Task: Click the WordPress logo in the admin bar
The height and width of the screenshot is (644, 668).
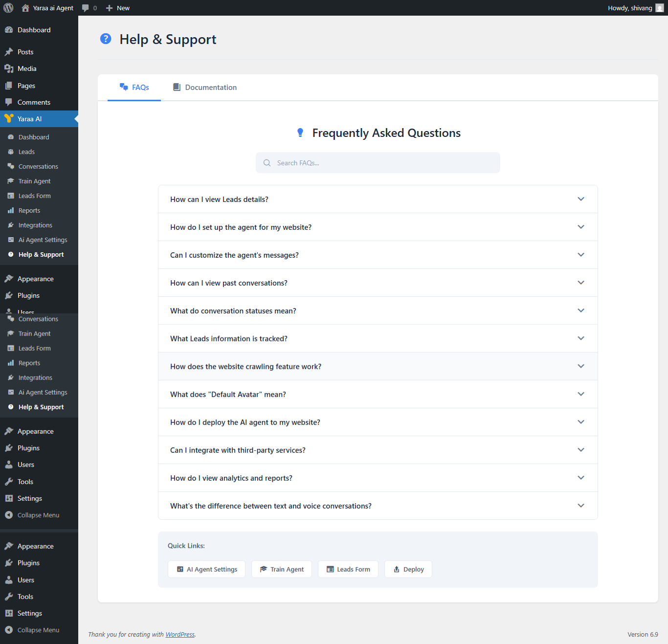Action: [8, 8]
